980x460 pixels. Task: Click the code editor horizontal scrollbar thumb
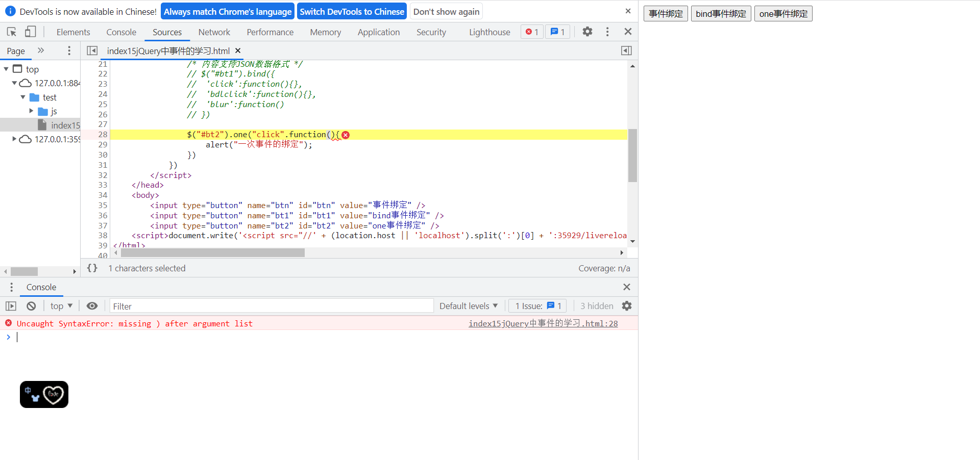tap(213, 252)
